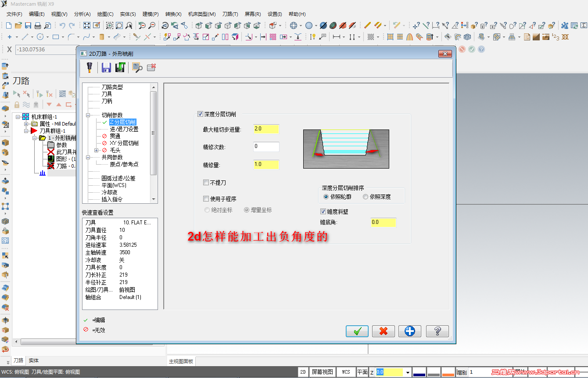Click the camera icon in toolpath toolbar
The height and width of the screenshot is (378, 588).
pos(545,37)
